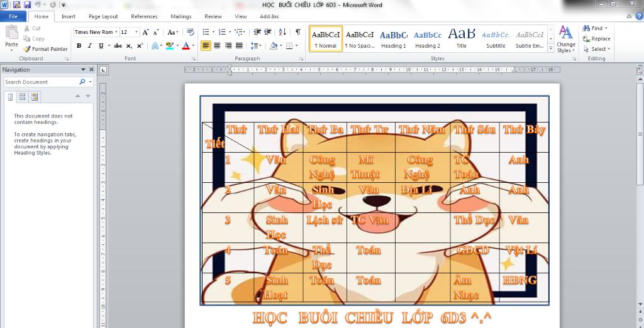Click the Cut scissors icon
The width and height of the screenshot is (644, 328).
[26, 28]
